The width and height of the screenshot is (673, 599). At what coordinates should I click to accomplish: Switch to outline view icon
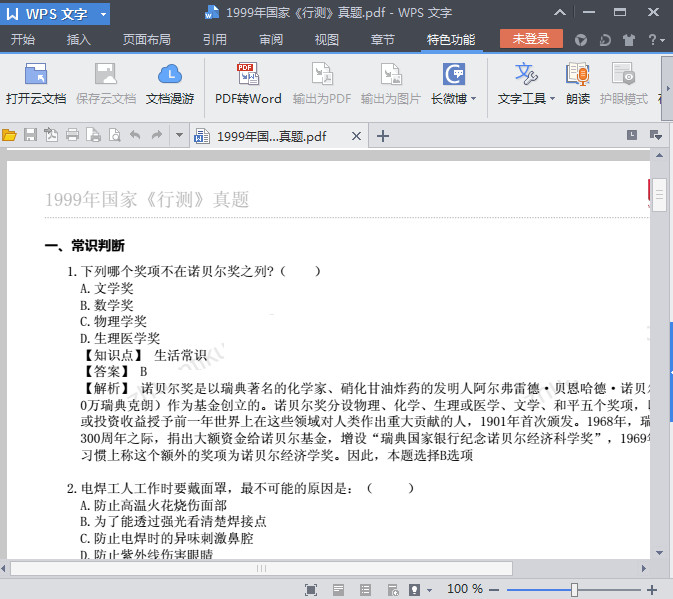tap(366, 590)
